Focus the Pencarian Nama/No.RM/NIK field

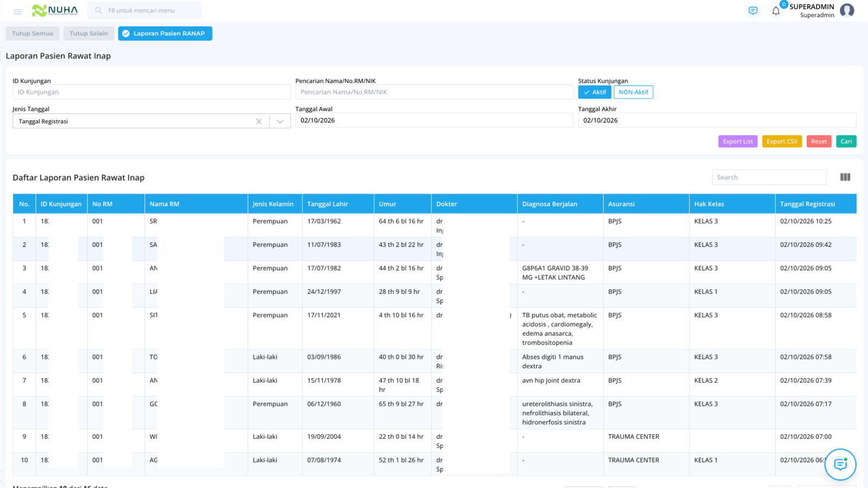[x=434, y=92]
